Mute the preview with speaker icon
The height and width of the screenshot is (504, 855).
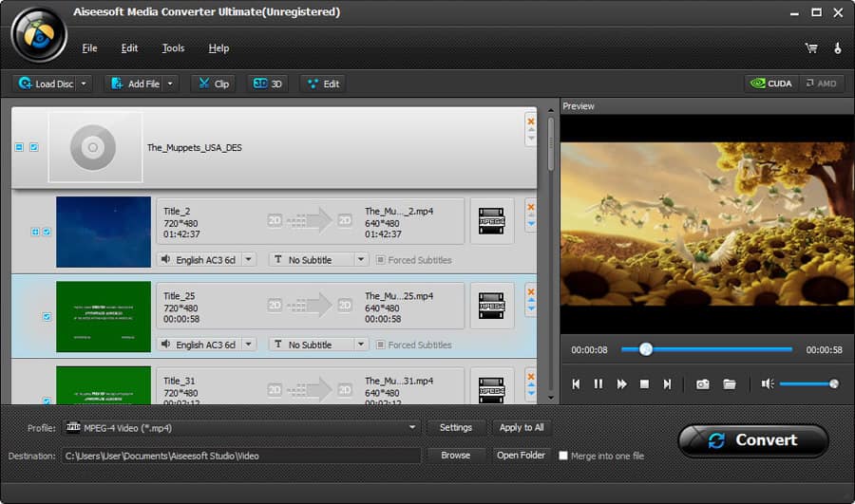click(768, 384)
